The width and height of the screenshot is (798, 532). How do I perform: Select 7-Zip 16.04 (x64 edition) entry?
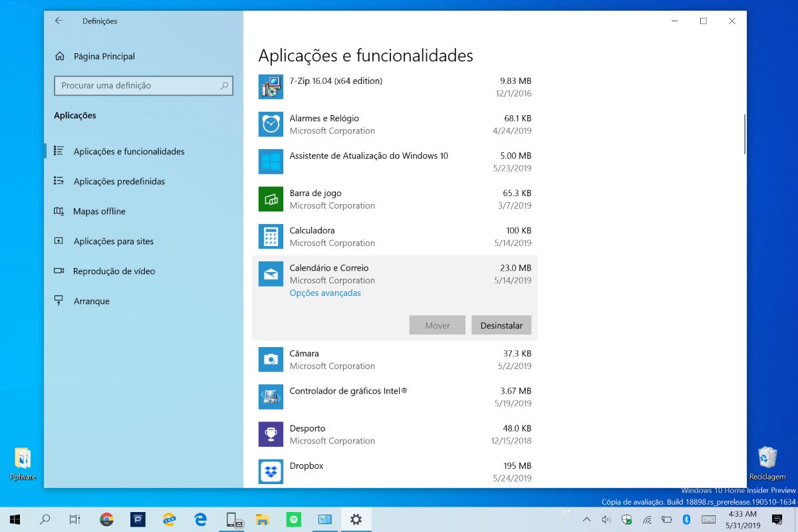click(336, 81)
